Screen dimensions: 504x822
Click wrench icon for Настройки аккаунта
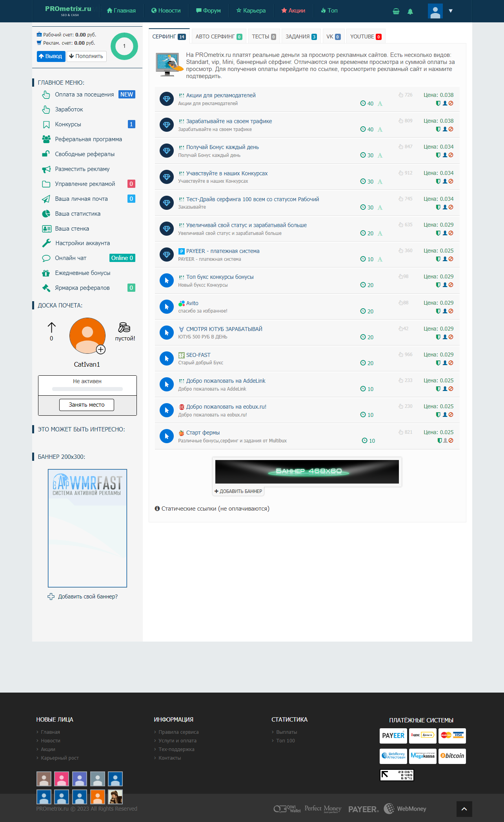click(46, 243)
